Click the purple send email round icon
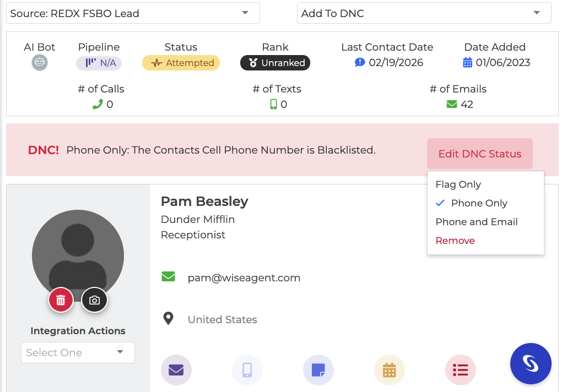 point(176,370)
